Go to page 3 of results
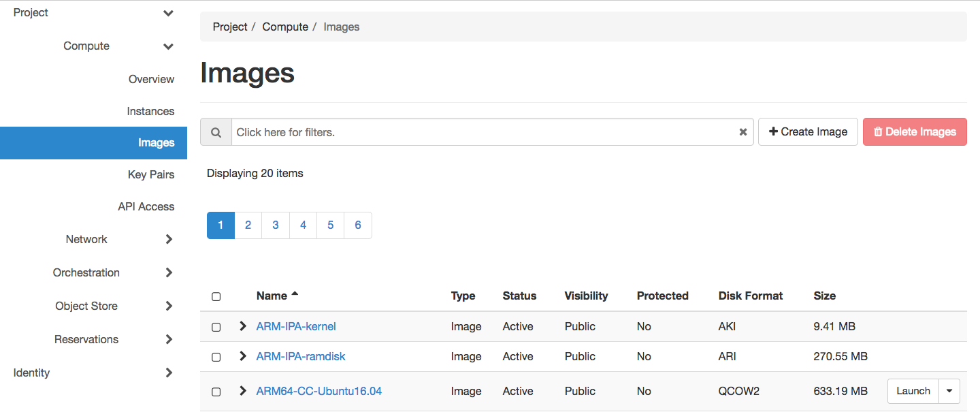 pyautogui.click(x=276, y=225)
